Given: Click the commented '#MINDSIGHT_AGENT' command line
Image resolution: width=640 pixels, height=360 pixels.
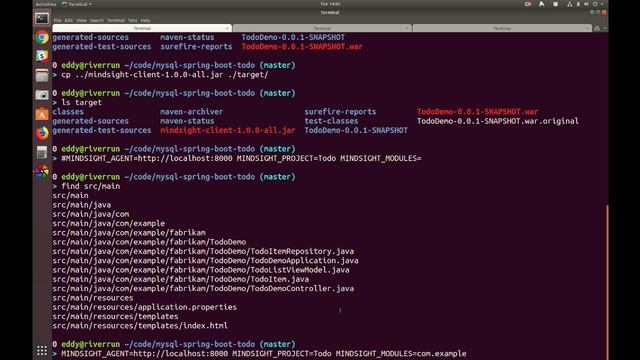Looking at the screenshot, I should 241,158.
